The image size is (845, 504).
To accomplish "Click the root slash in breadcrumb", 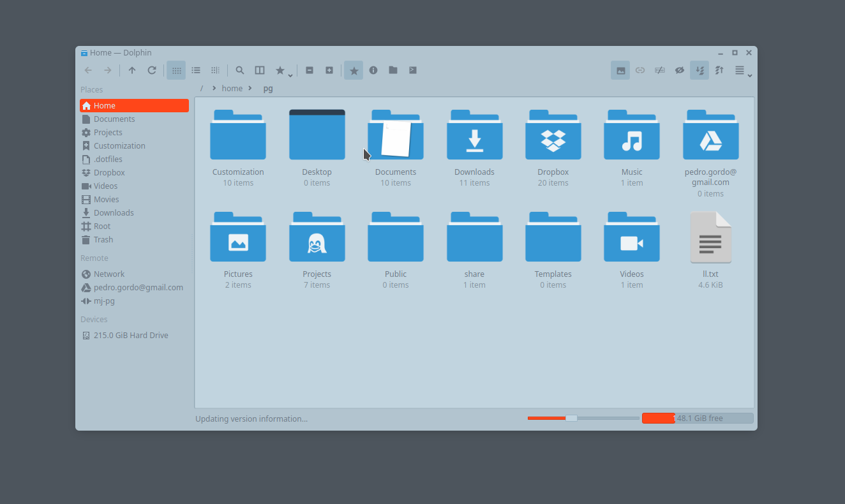I will click(x=202, y=88).
